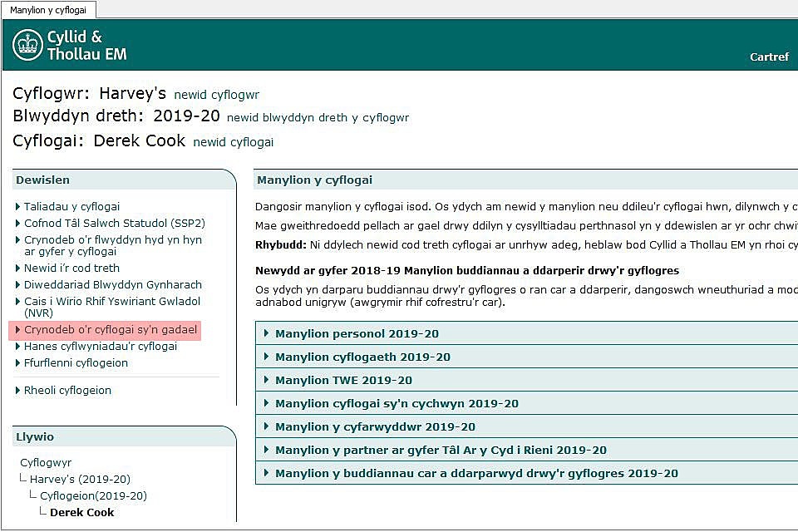Viewport: 798px width, 532px height.
Task: Expand 'Manylion cyflogaeth 2019-20' section
Action: click(x=362, y=357)
